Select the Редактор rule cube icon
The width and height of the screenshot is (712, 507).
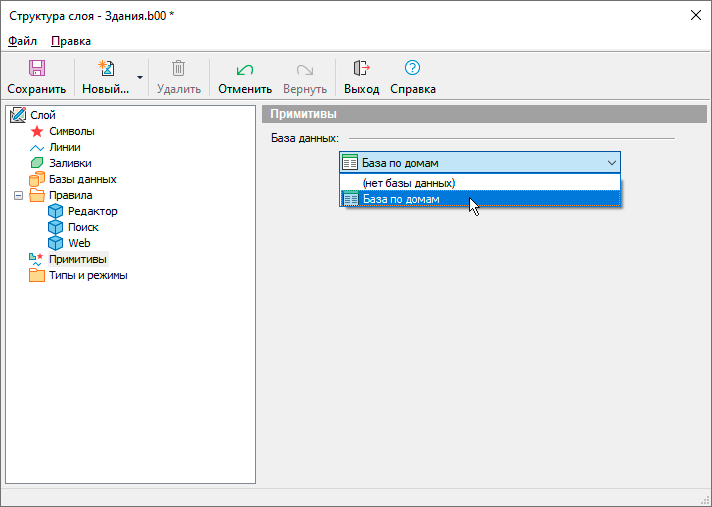(55, 211)
